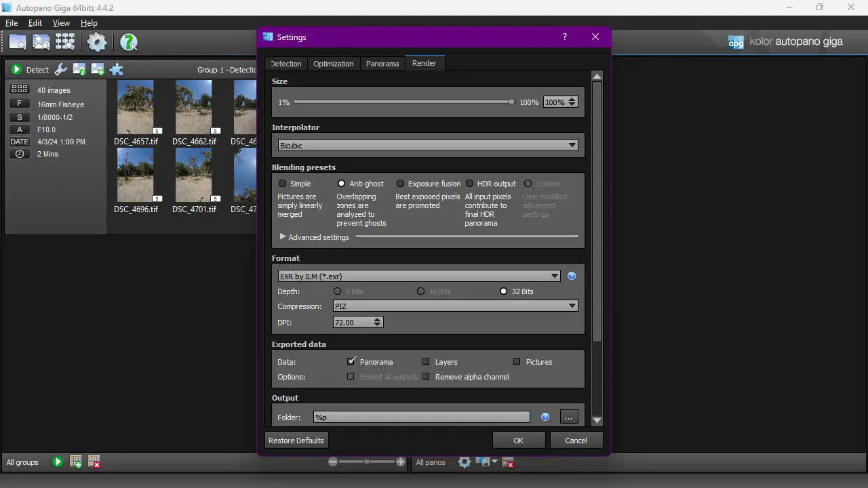The height and width of the screenshot is (488, 868).
Task: Expand the Advanced settings section
Action: tap(283, 237)
